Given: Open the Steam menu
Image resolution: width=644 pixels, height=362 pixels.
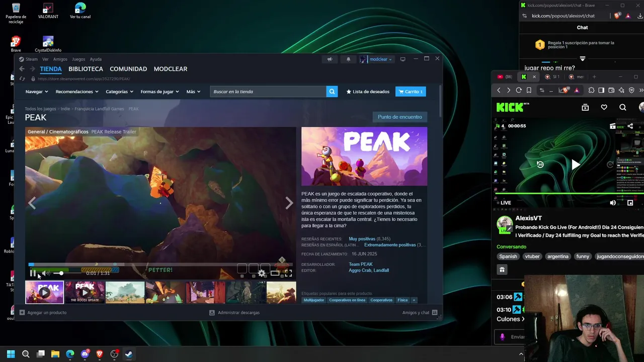Looking at the screenshot, I should point(29,59).
